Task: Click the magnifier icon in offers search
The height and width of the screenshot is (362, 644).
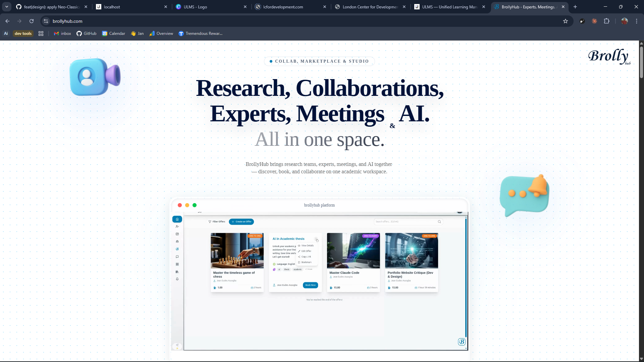Action: click(439, 222)
